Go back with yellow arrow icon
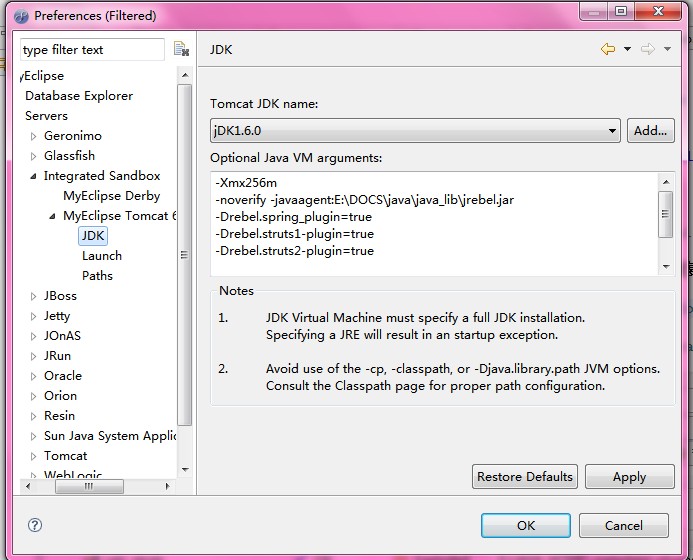Viewport: 693px width, 560px height. tap(608, 49)
